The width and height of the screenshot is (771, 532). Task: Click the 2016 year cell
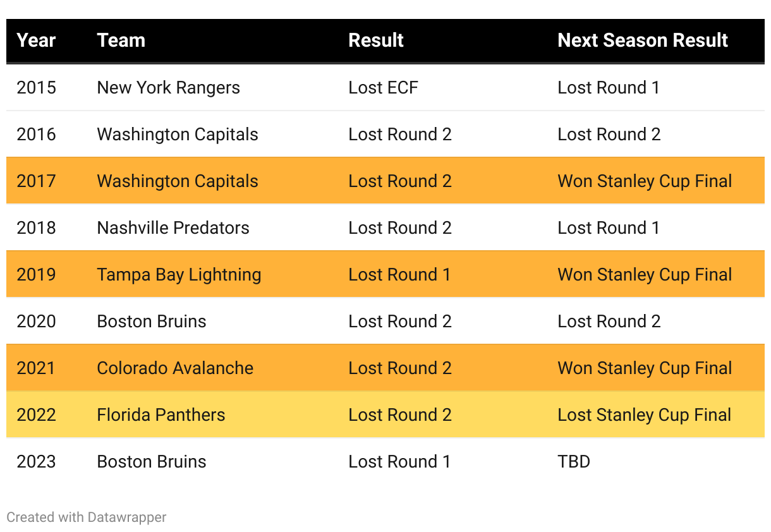(x=36, y=135)
